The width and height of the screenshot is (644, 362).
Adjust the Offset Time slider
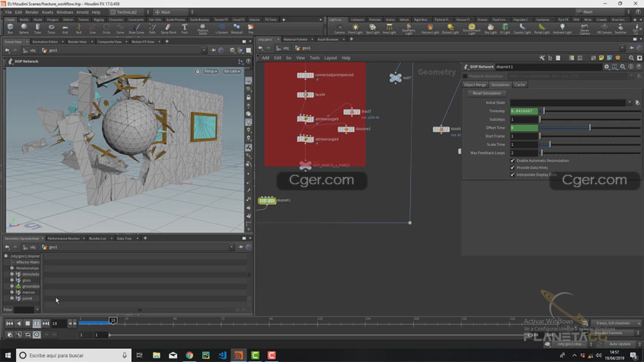tap(590, 128)
